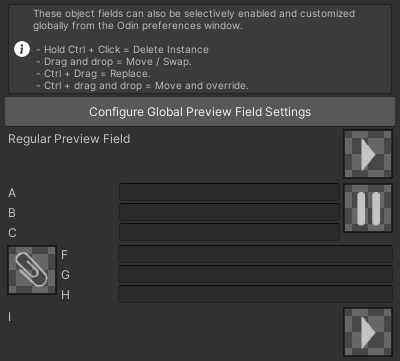
Task: Click the "Hold Ctrl + Click = Delete Instance" hint line
Action: (122, 50)
